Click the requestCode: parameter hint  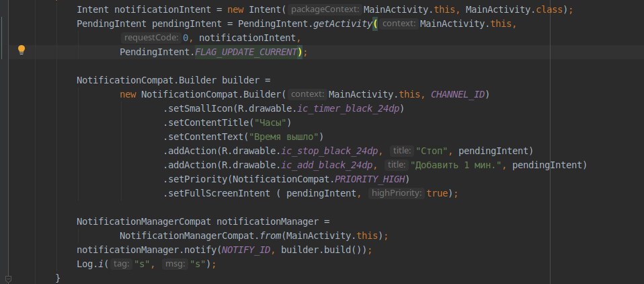tap(151, 38)
